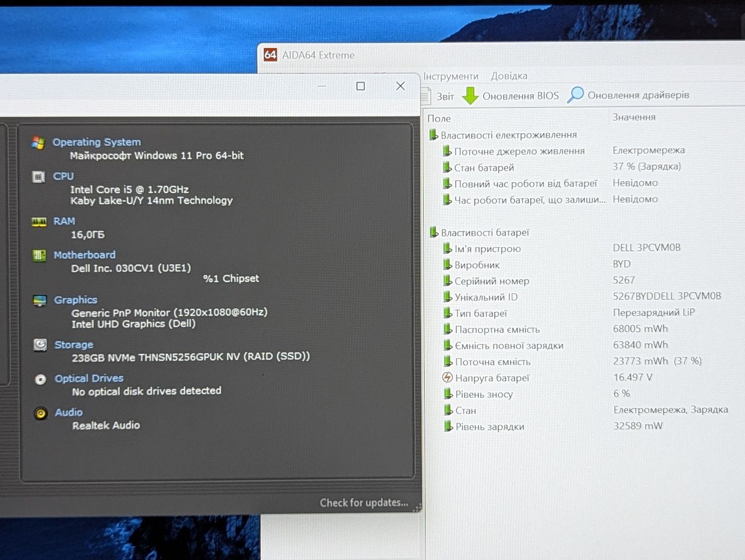This screenshot has width=745, height=560.
Task: Click the Report page icon in toolbar
Action: tap(427, 96)
